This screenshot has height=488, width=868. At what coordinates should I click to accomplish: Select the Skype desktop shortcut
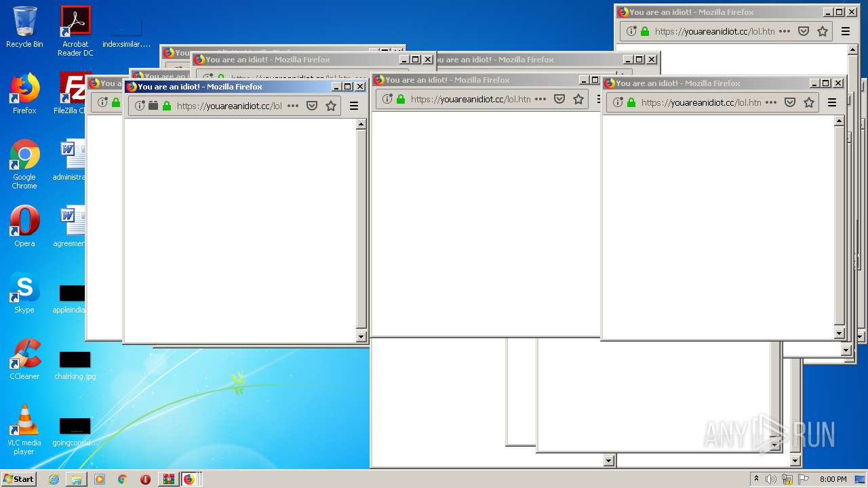click(24, 293)
